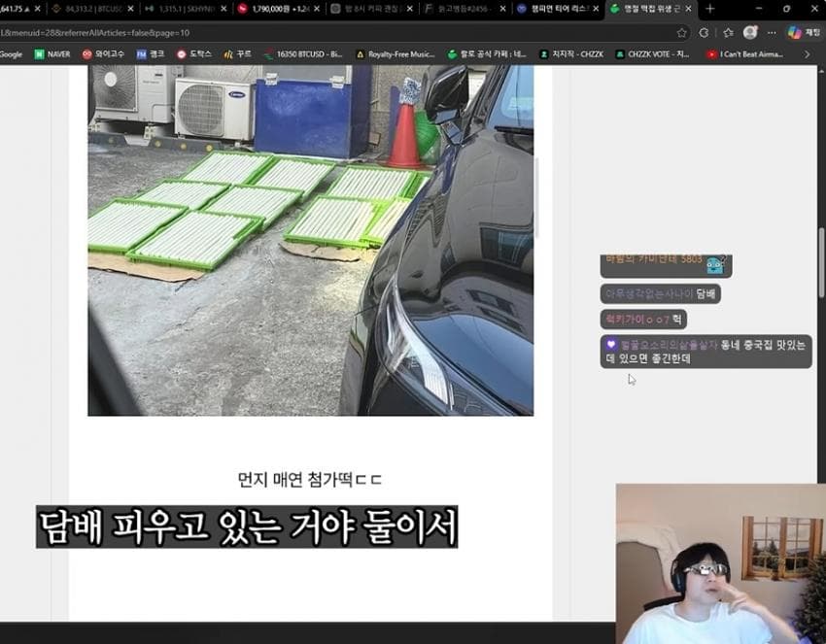Open the Favorites list icon

728,33
